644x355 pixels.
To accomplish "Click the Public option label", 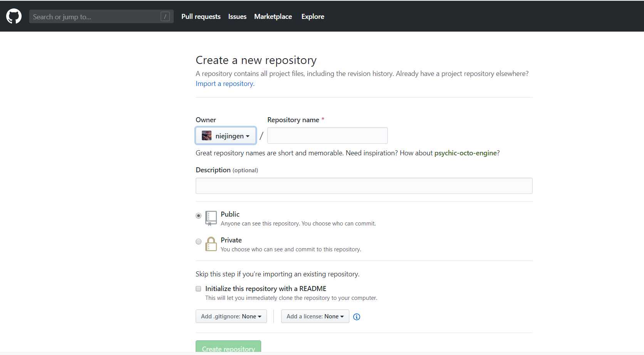I will (x=230, y=214).
